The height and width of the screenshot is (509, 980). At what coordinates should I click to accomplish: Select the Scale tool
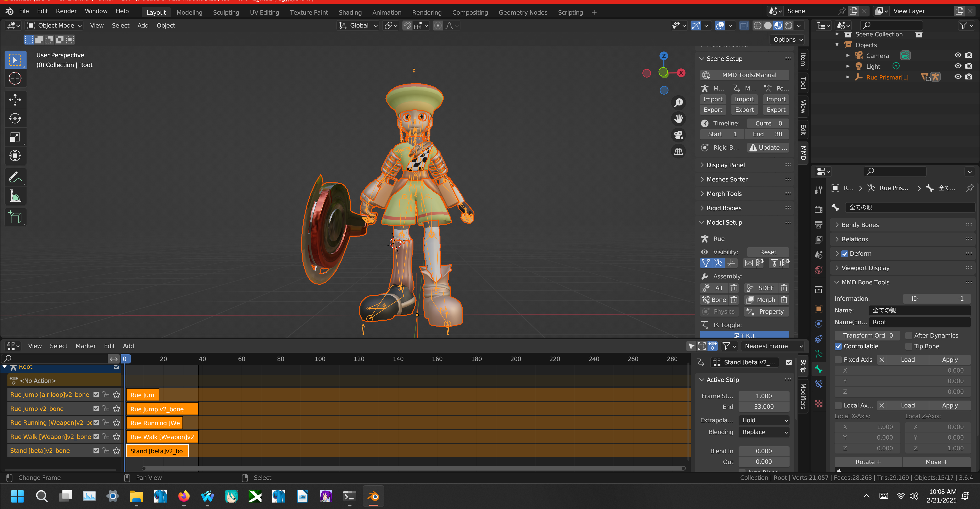tap(15, 137)
